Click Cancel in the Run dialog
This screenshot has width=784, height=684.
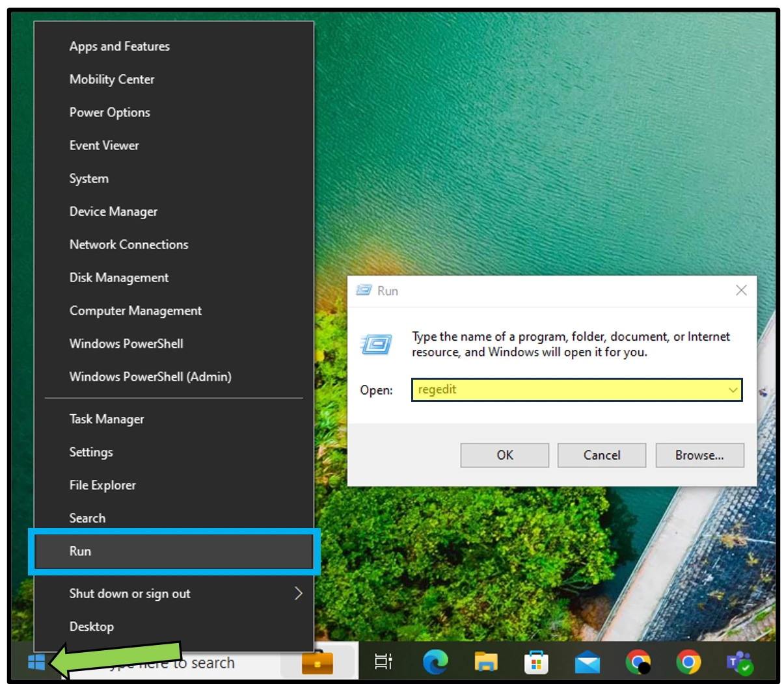[x=602, y=455]
